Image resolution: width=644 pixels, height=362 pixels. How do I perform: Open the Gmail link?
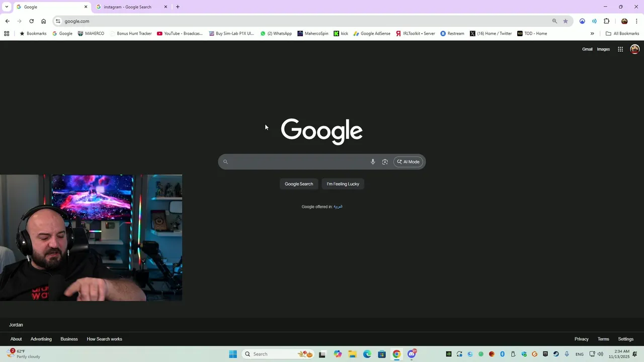pyautogui.click(x=587, y=49)
